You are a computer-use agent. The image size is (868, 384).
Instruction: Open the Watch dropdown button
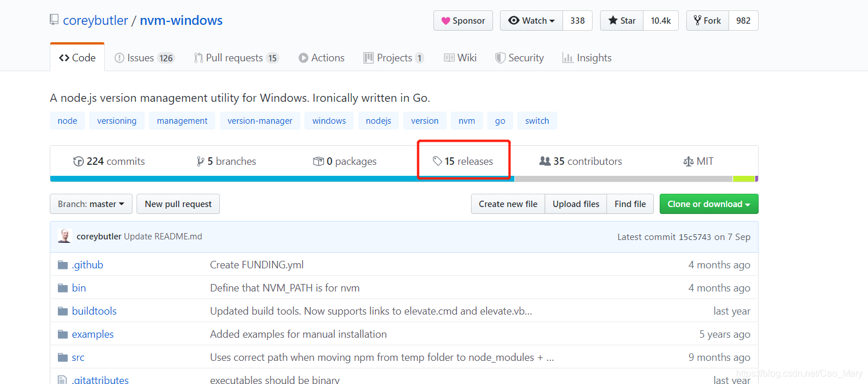pyautogui.click(x=531, y=21)
